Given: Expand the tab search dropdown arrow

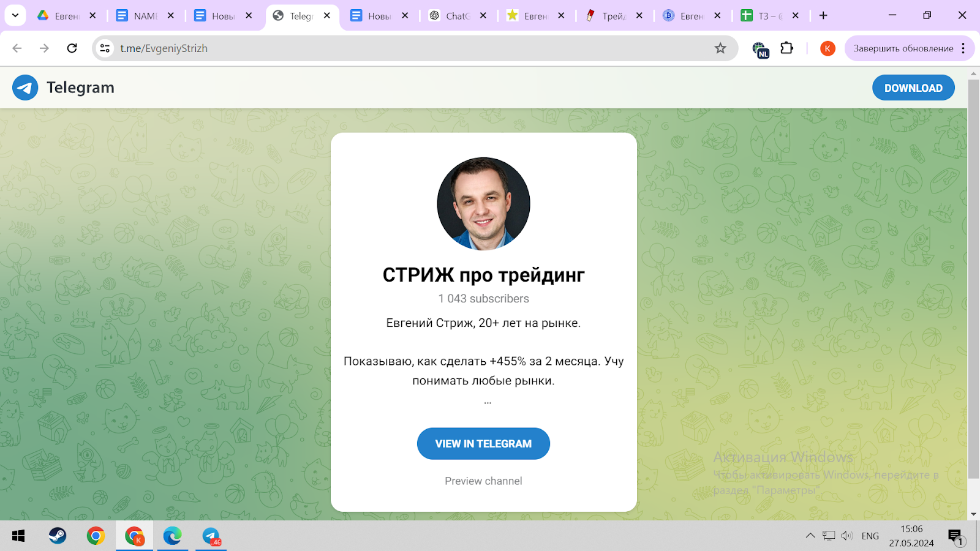Looking at the screenshot, I should (15, 15).
